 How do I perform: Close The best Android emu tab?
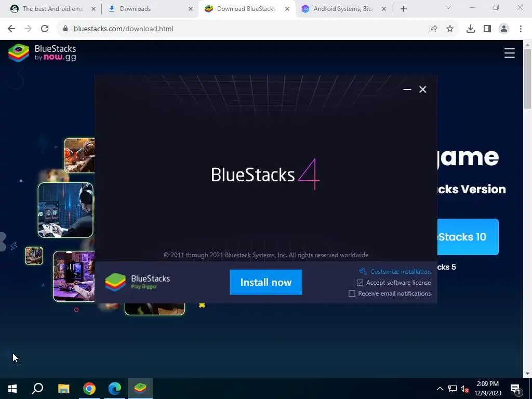coord(94,9)
